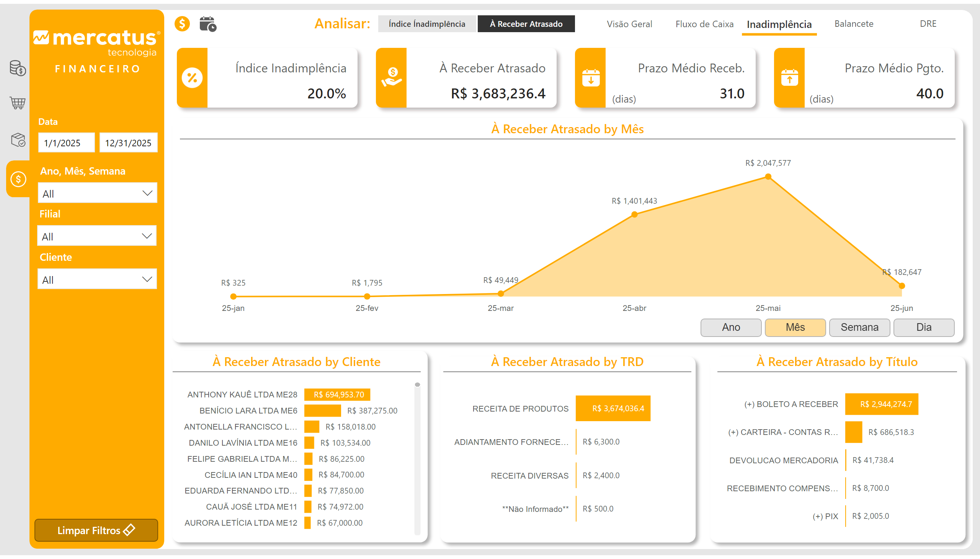Click the start date field 1/1/2025
The height and width of the screenshot is (559, 980).
pyautogui.click(x=66, y=143)
